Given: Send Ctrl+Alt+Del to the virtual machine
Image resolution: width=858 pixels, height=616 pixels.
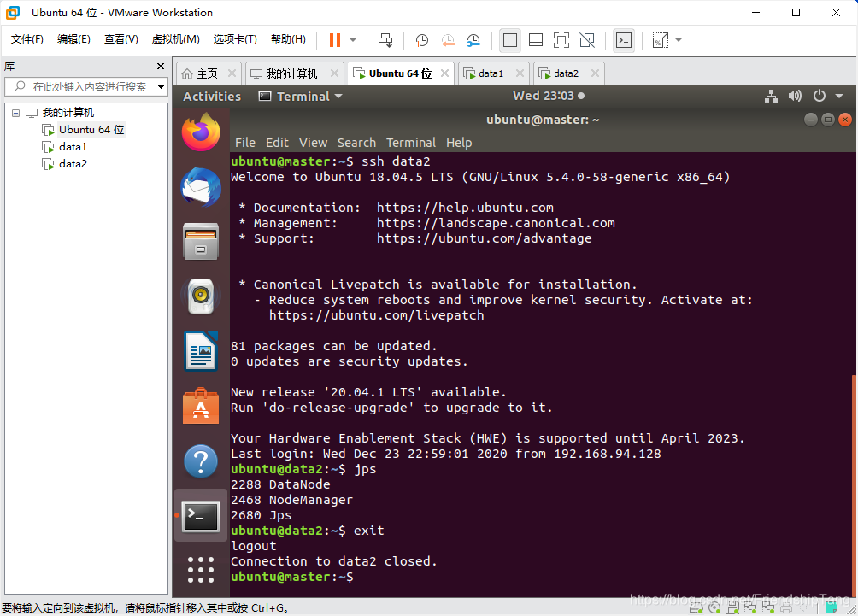Looking at the screenshot, I should (x=385, y=40).
